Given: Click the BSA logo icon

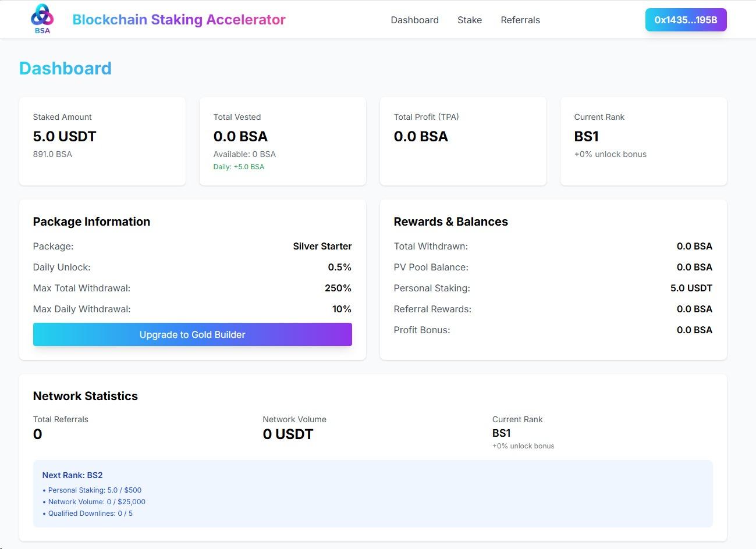Looking at the screenshot, I should point(42,19).
